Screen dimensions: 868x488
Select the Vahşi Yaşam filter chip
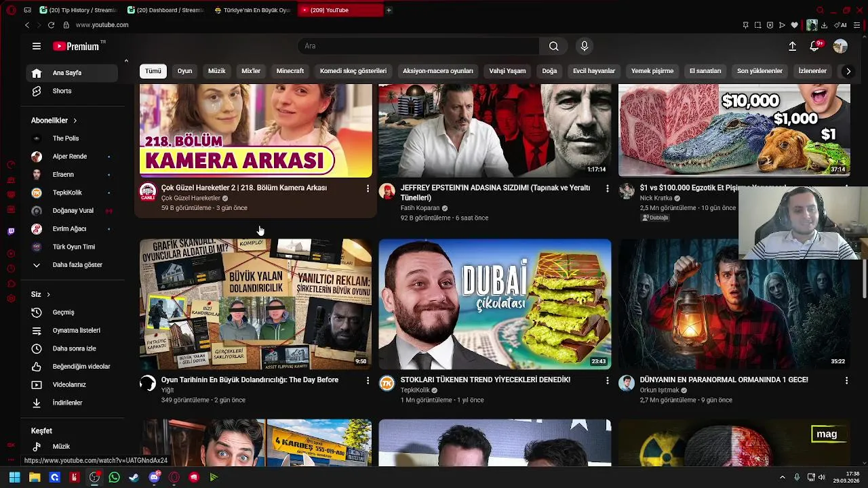507,71
